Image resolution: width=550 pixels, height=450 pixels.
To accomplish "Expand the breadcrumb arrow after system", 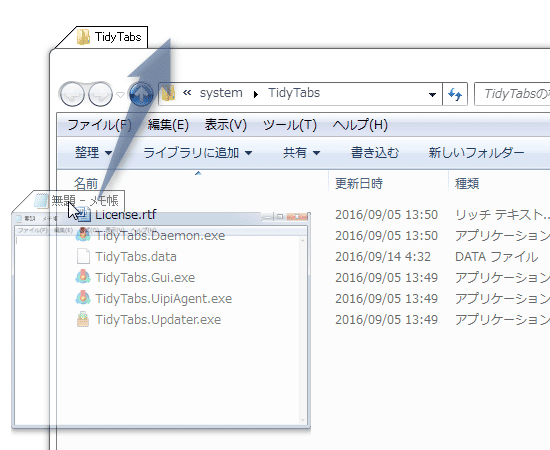I will pyautogui.click(x=256, y=94).
